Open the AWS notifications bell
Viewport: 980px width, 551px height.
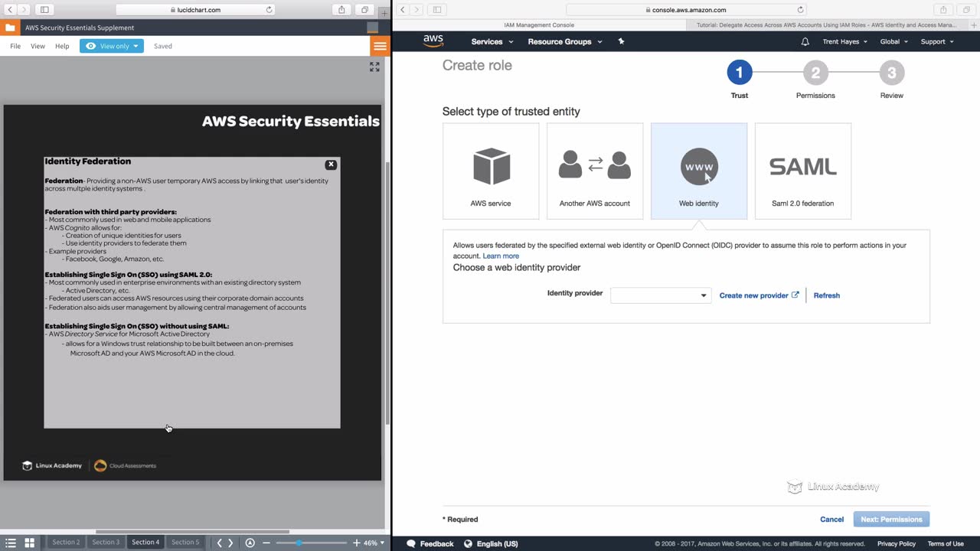(x=805, y=41)
